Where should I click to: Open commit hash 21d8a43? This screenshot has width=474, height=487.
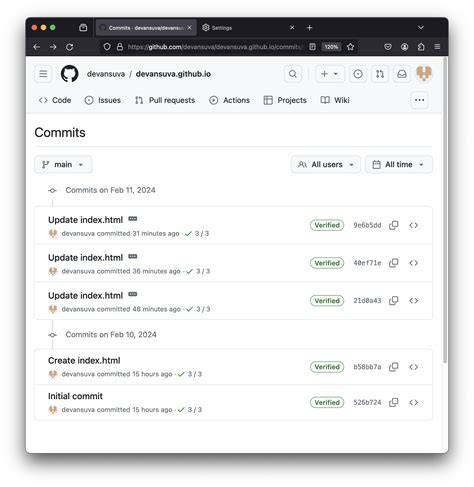pos(367,301)
